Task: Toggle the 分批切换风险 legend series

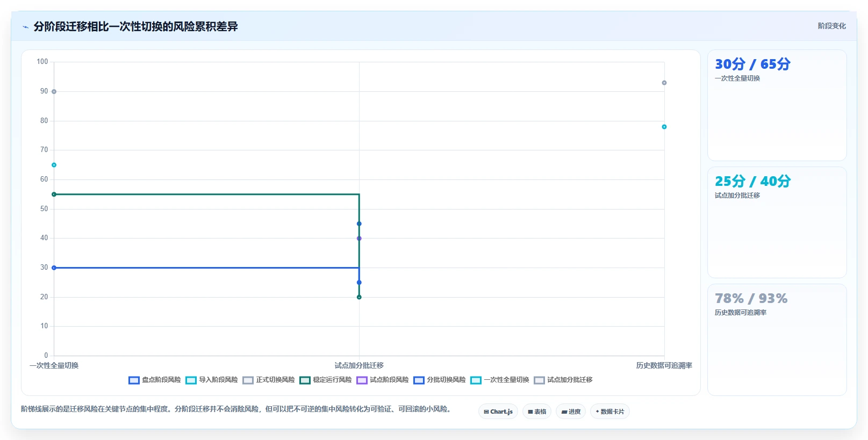Action: (x=440, y=380)
